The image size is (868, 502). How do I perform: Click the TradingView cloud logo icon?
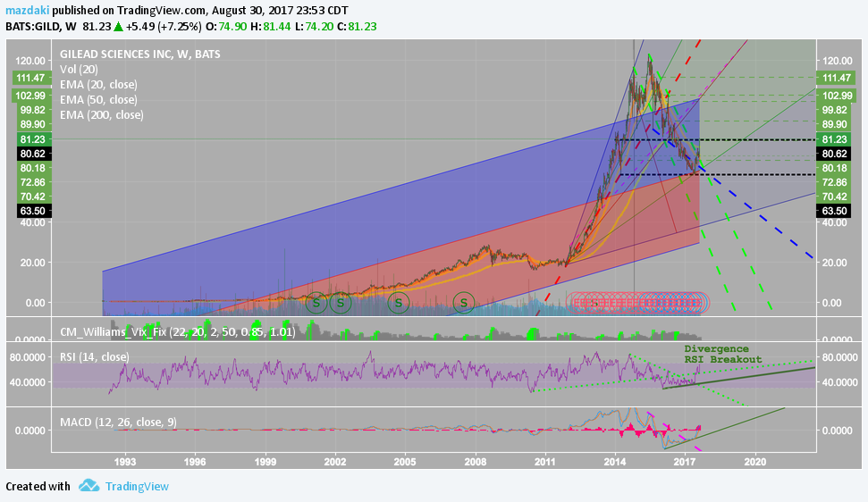88,486
